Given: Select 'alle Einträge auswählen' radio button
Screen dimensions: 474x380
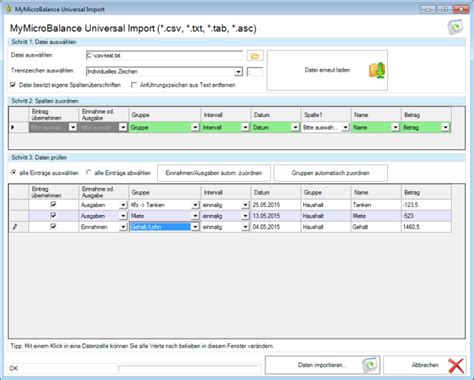Looking at the screenshot, I should point(14,173).
